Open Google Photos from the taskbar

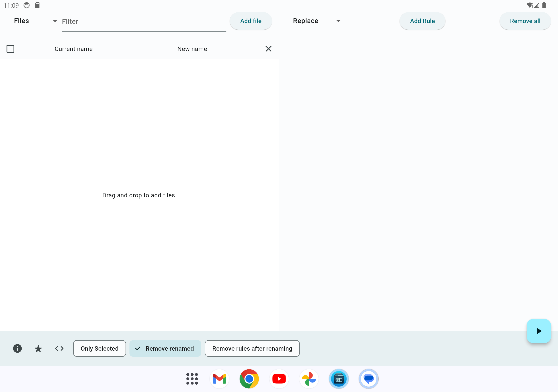point(309,379)
